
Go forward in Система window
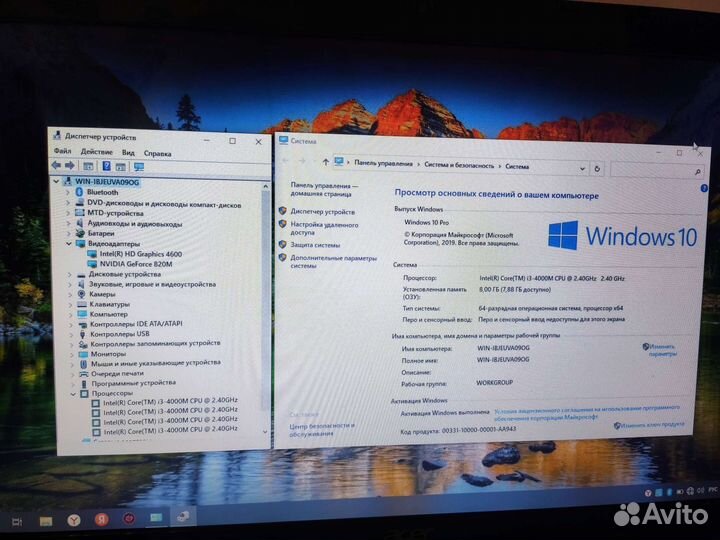[x=302, y=161]
